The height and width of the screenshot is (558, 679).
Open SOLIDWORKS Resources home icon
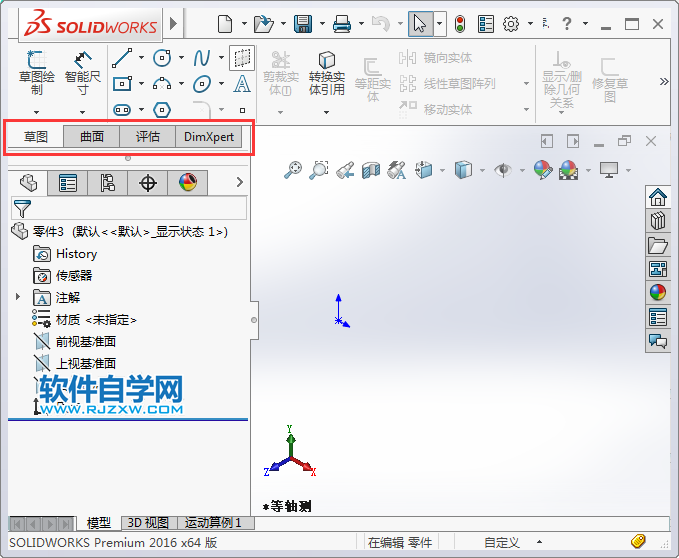pyautogui.click(x=658, y=197)
